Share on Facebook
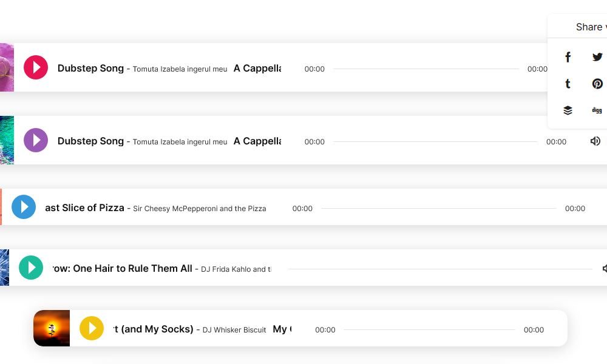Image resolution: width=607 pixels, height=364 pixels. (x=568, y=57)
